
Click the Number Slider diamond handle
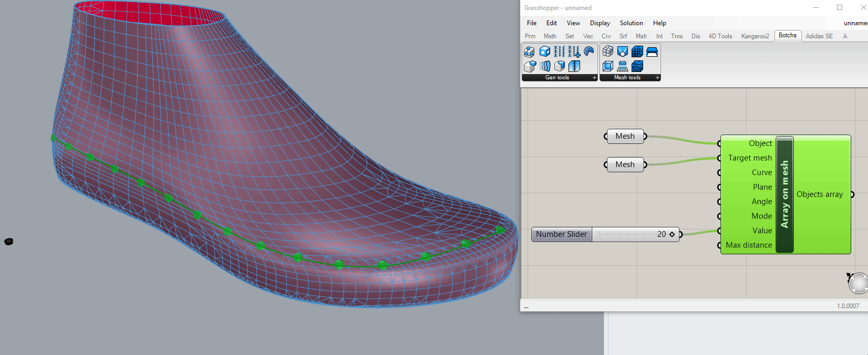tap(672, 234)
